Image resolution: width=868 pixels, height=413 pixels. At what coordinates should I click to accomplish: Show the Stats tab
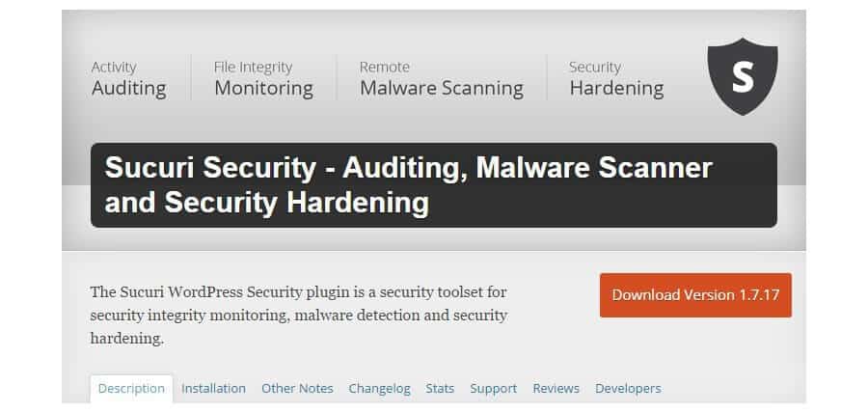(440, 389)
